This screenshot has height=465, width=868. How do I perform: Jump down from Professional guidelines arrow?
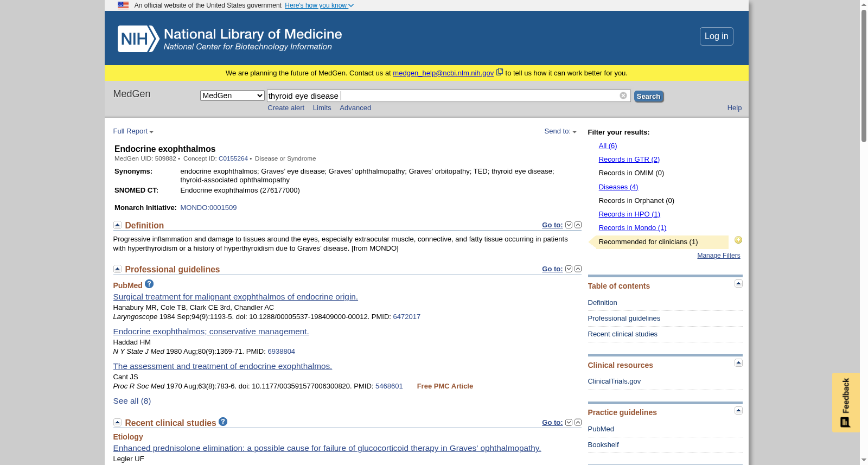coord(569,269)
